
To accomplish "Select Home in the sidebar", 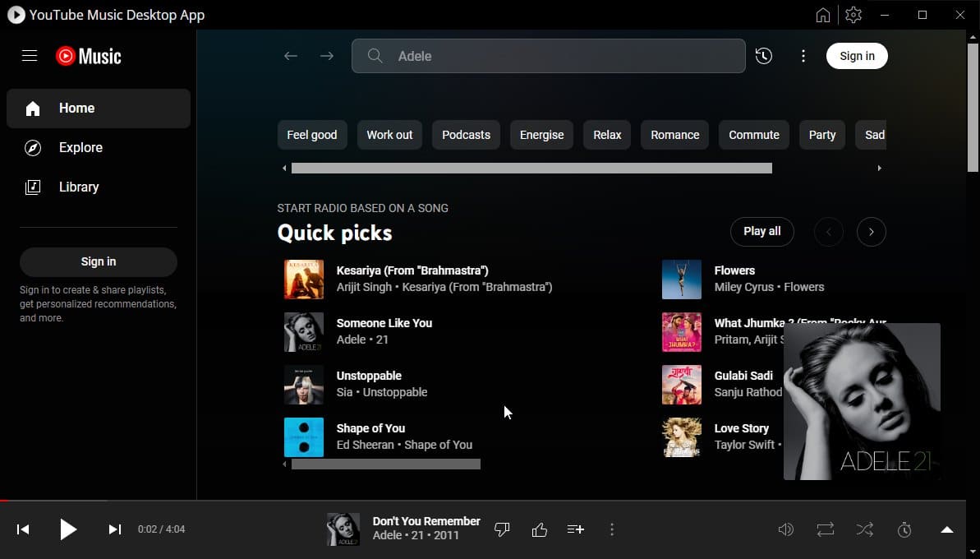I will [98, 109].
